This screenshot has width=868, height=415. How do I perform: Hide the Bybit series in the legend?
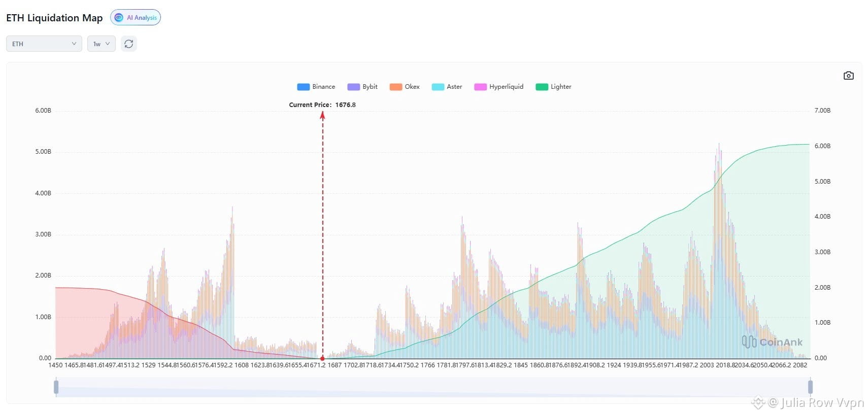pos(362,87)
